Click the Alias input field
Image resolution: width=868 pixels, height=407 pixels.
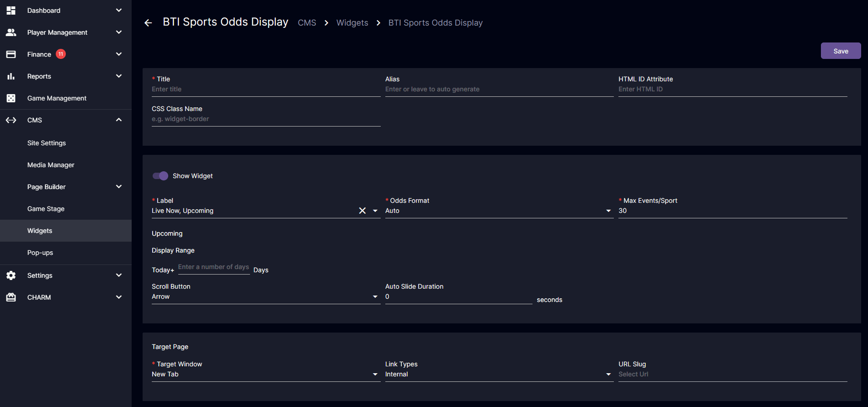pos(499,90)
